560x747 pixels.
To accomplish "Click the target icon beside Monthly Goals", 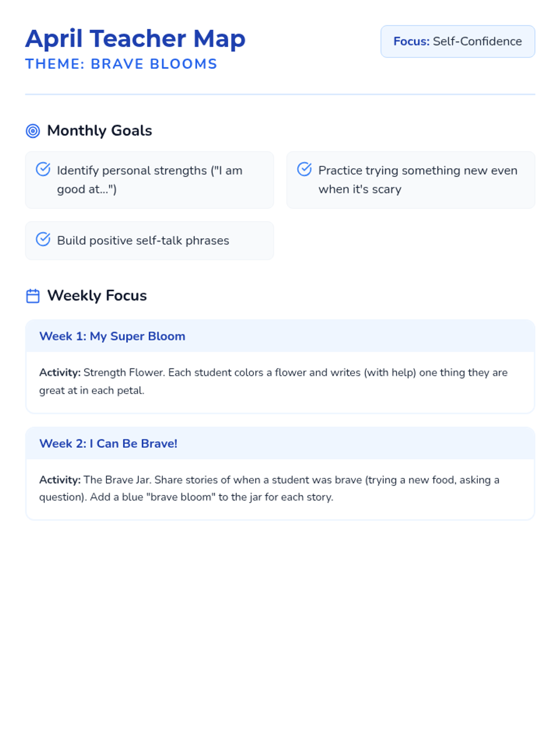I will click(x=33, y=131).
